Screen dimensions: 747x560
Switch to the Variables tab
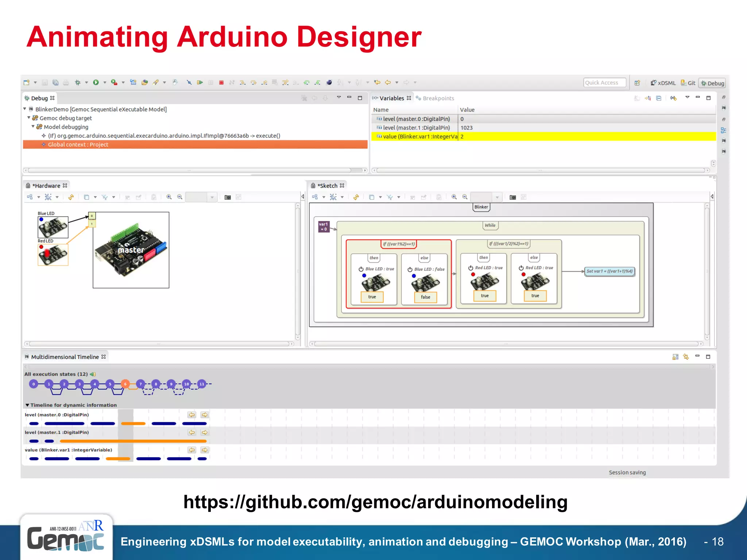[391, 98]
